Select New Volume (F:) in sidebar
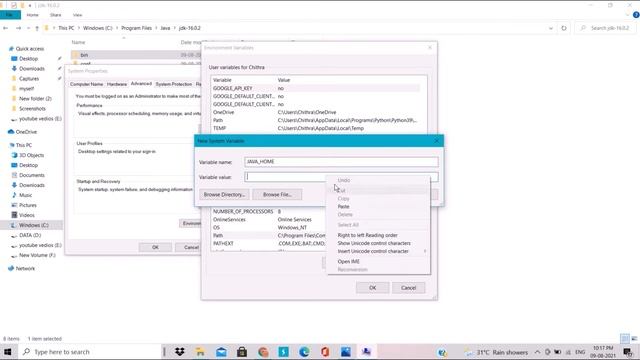The width and height of the screenshot is (640, 360). click(37, 256)
